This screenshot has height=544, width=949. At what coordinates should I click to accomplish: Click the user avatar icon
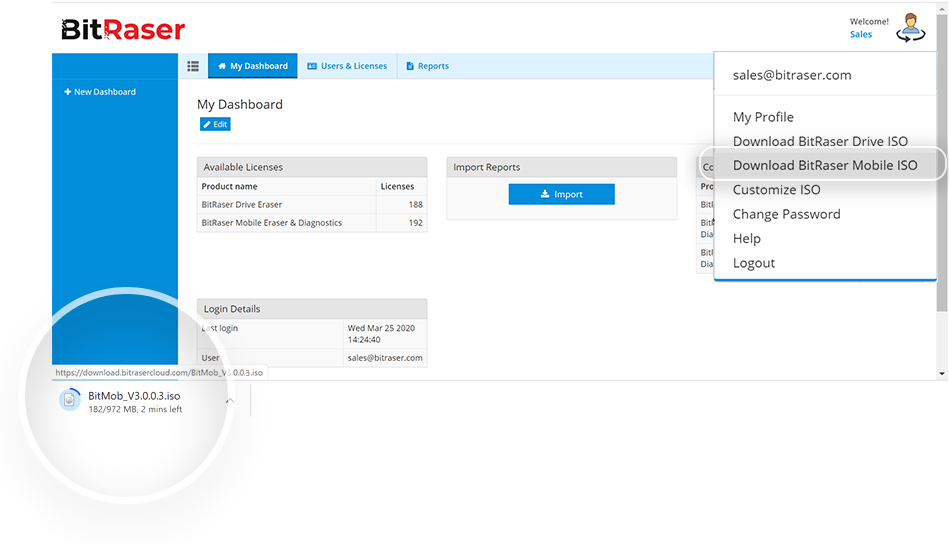tap(910, 27)
